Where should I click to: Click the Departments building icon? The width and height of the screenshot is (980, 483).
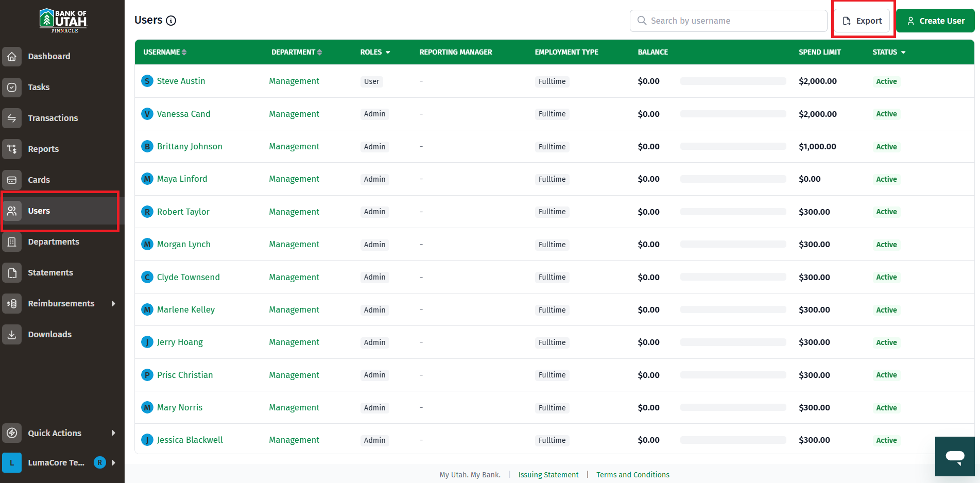(x=12, y=242)
